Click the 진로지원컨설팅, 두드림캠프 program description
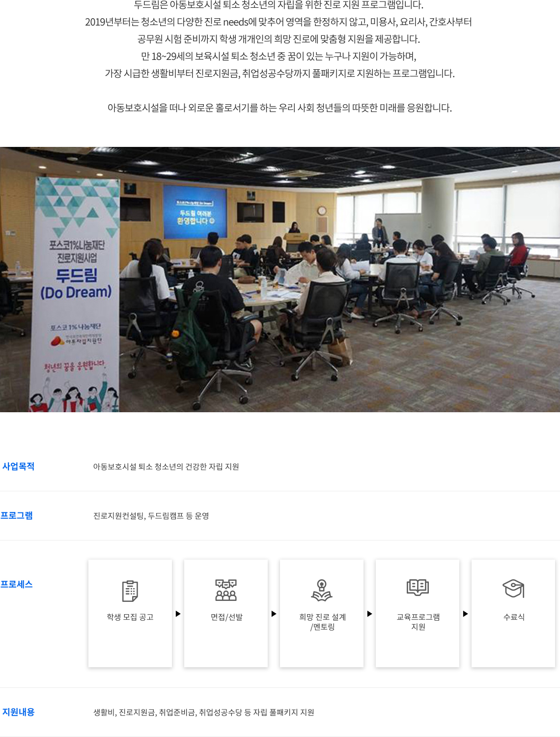This screenshot has height=737, width=560. [151, 516]
